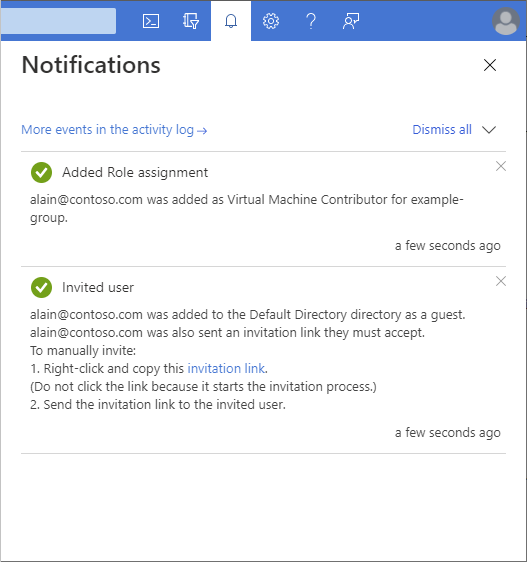The height and width of the screenshot is (562, 527).
Task: Open the Help question mark icon
Action: point(311,21)
